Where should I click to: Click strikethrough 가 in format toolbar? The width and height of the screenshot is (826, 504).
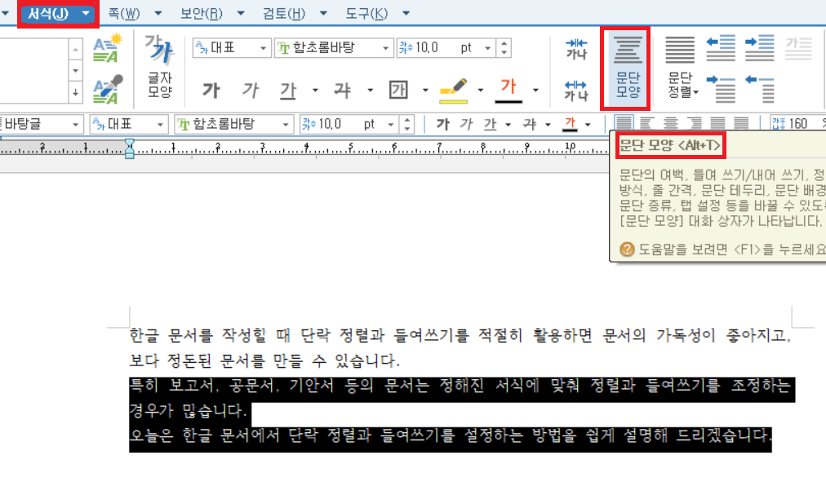tap(530, 124)
